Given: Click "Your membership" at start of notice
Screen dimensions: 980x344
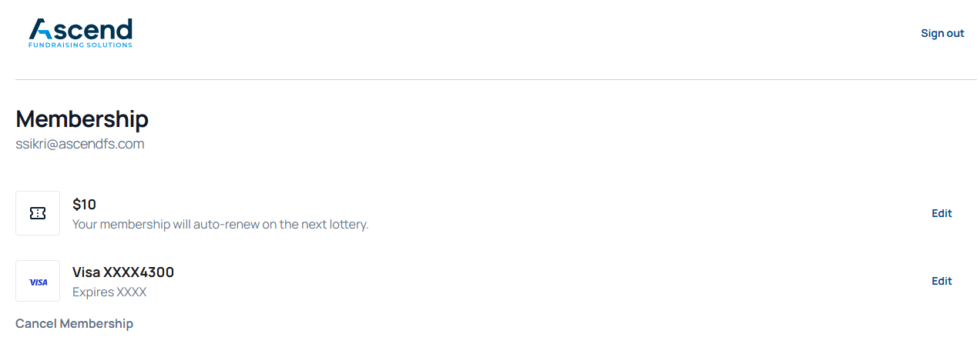Looking at the screenshot, I should [x=117, y=225].
